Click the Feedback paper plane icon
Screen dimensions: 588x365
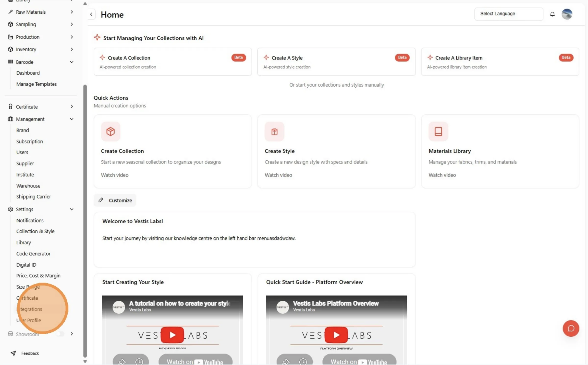(13, 353)
